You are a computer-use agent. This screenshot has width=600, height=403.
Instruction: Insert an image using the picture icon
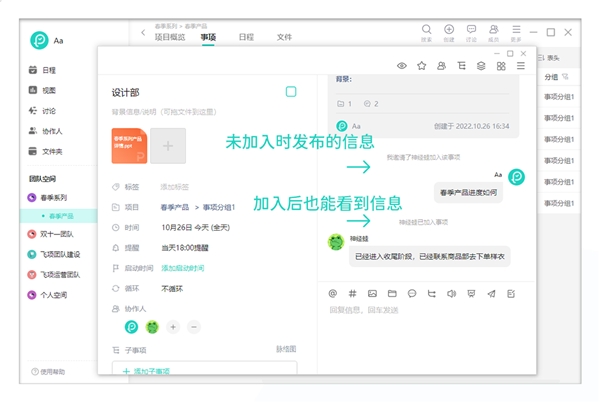[x=372, y=294]
